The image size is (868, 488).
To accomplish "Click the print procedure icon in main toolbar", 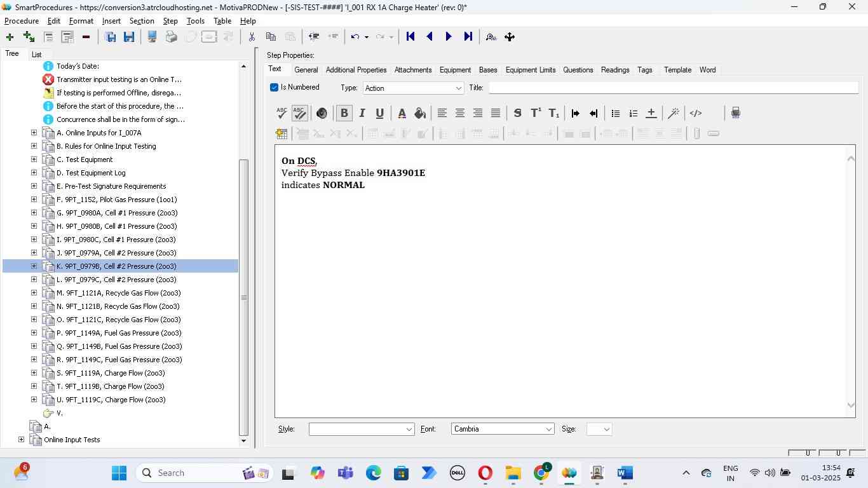I will [x=171, y=37].
